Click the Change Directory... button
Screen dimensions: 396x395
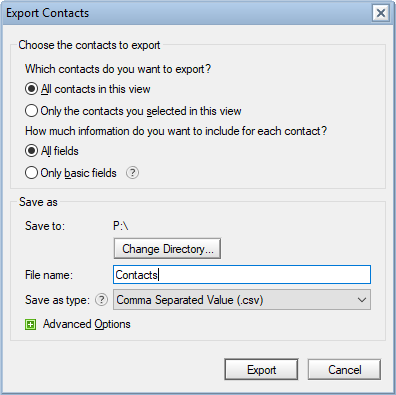tap(167, 249)
